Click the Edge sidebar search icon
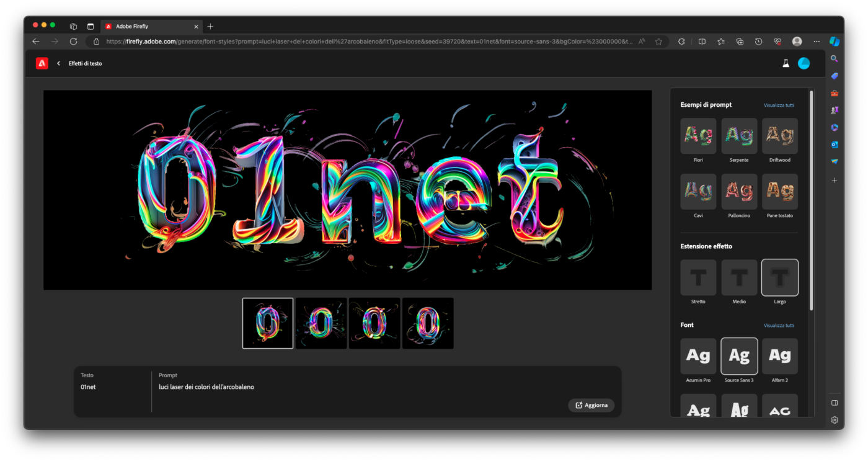 (x=835, y=59)
